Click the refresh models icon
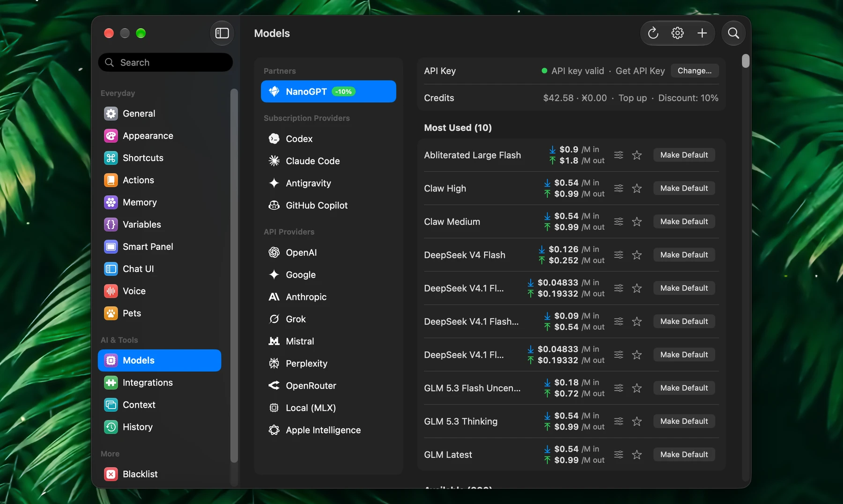Image resolution: width=843 pixels, height=504 pixels. 653,33
